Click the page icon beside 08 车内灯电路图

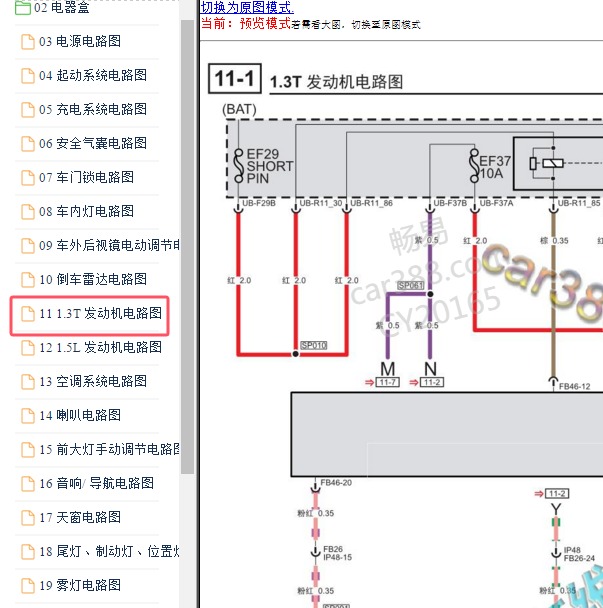(28, 212)
